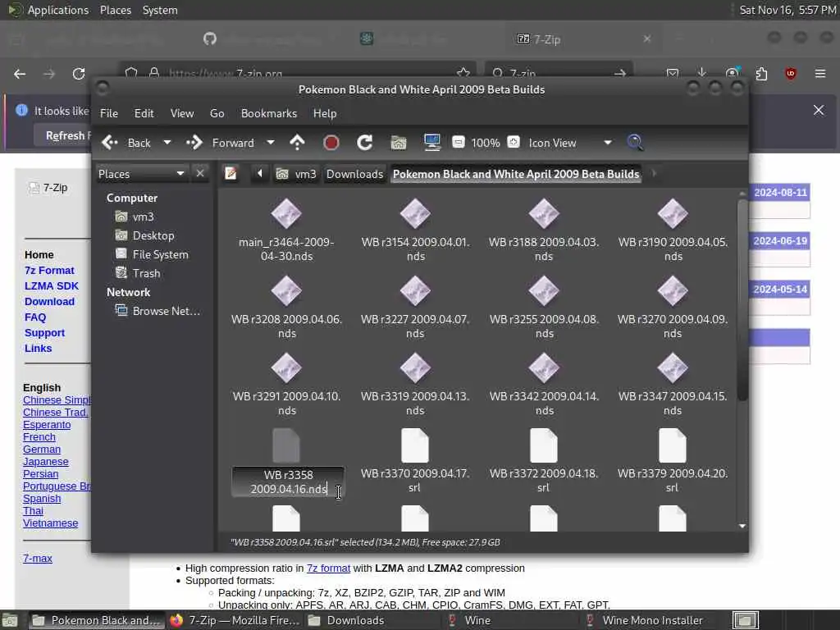
Task: Select WB r3208 2009.04.06.nds file icon
Action: 286,291
